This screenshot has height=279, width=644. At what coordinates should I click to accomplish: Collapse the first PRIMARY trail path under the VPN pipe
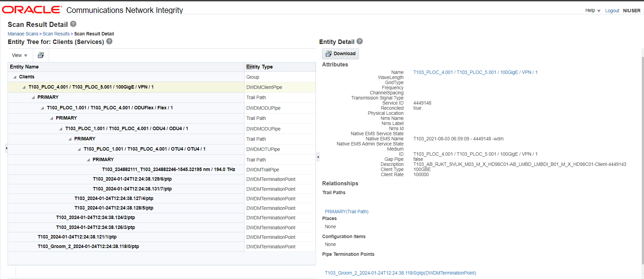coord(33,97)
